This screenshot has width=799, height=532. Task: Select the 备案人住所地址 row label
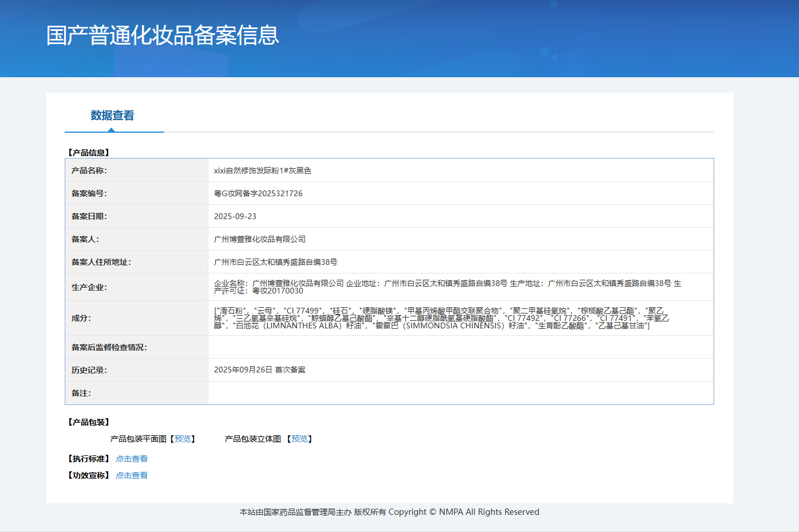pyautogui.click(x=101, y=262)
